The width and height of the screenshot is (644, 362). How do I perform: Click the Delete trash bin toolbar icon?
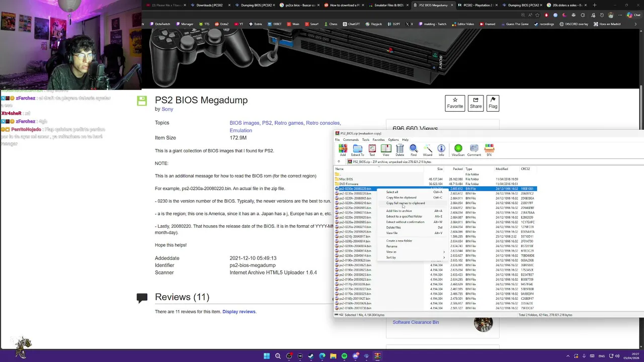coord(400,150)
